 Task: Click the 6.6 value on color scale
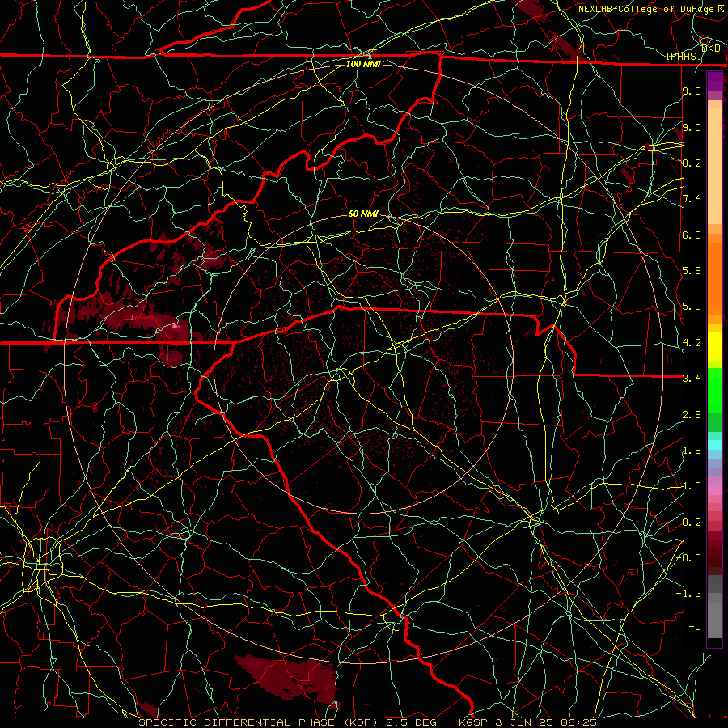[692, 235]
